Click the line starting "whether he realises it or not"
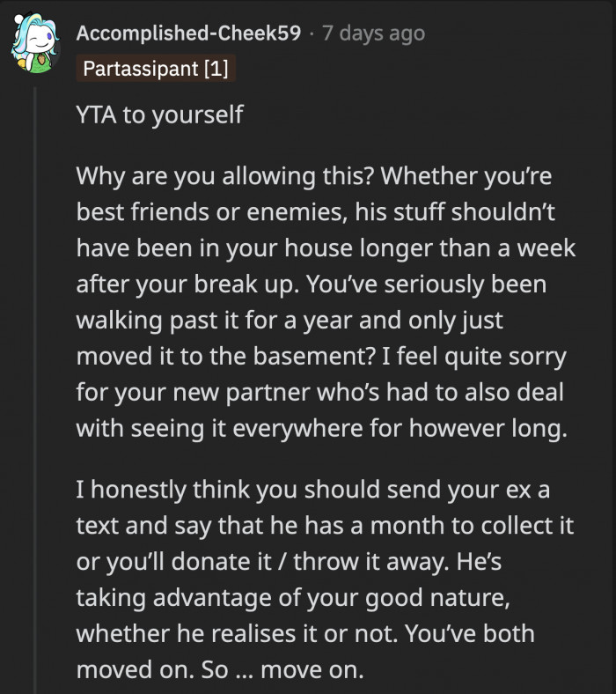The image size is (616, 694). [x=304, y=633]
